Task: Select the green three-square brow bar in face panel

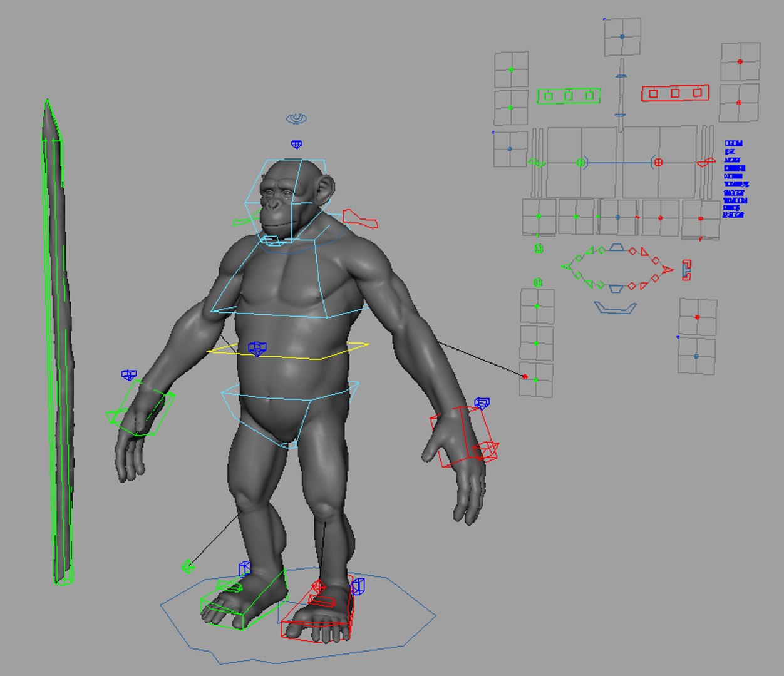Action: coord(569,96)
